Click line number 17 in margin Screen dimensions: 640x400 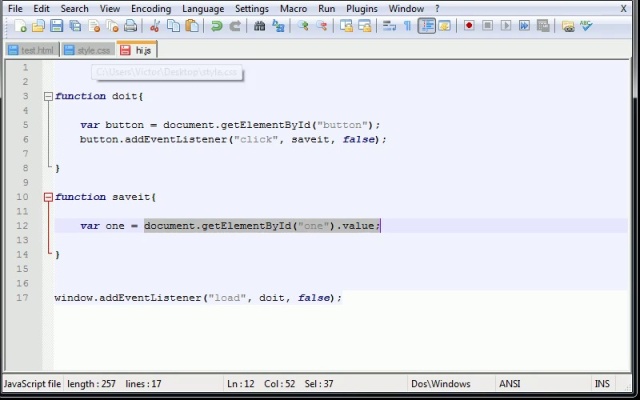[22, 298]
